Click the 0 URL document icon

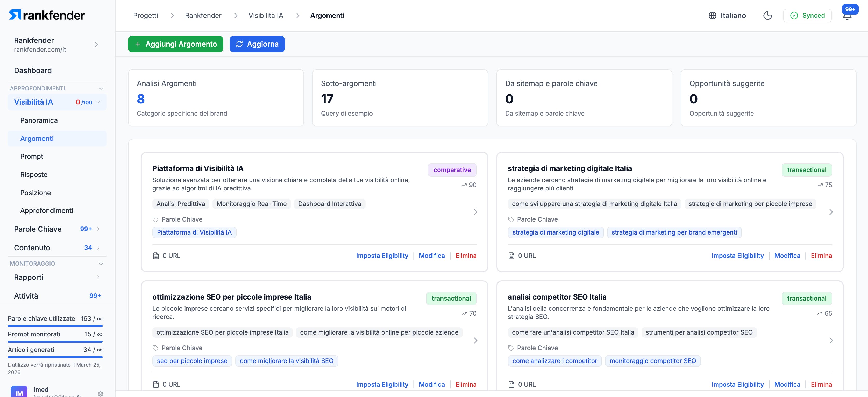(156, 256)
